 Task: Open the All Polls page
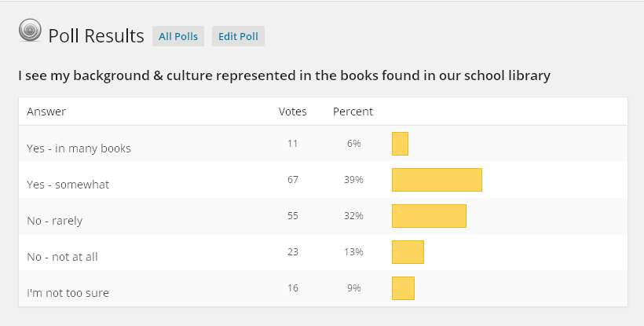pyautogui.click(x=177, y=36)
